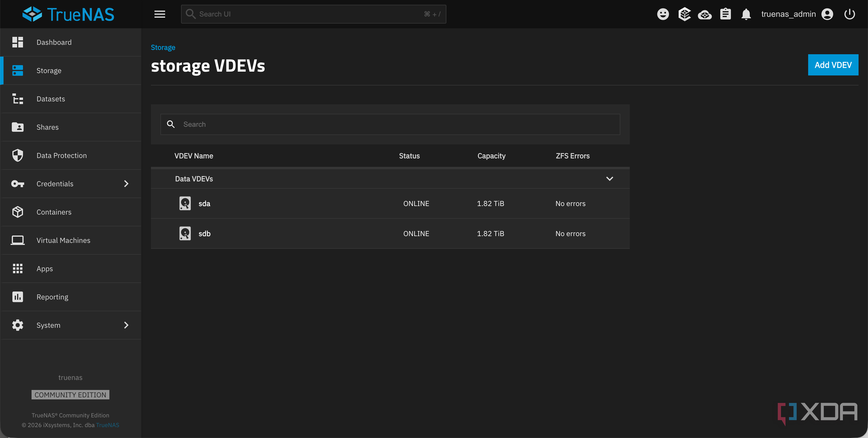This screenshot has width=868, height=438.
Task: Open the TrueNAS Connect cloud icon
Action: pyautogui.click(x=705, y=14)
